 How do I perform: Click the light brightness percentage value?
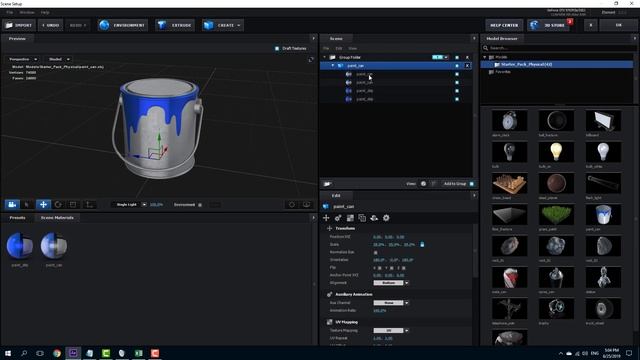coord(156,204)
